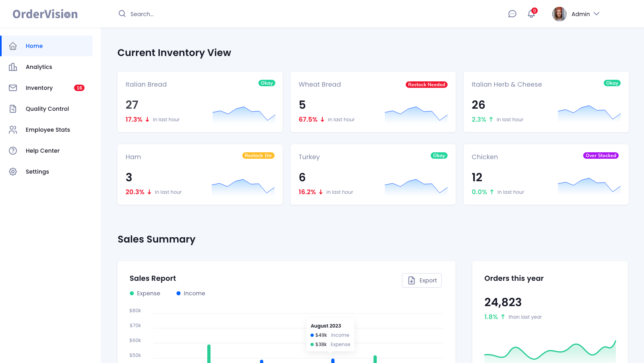This screenshot has width=644, height=363.
Task: Open the Italian Bread sparkline chart
Action: (x=244, y=114)
